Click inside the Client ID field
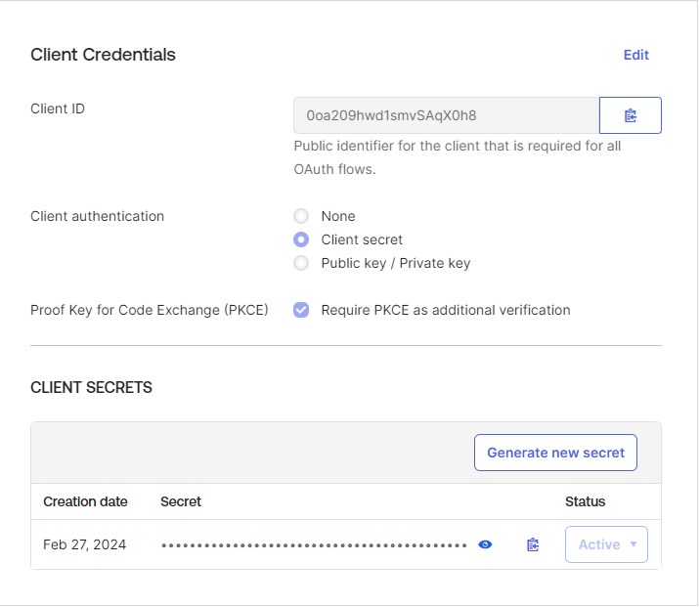The height and width of the screenshot is (607, 700). click(446, 115)
